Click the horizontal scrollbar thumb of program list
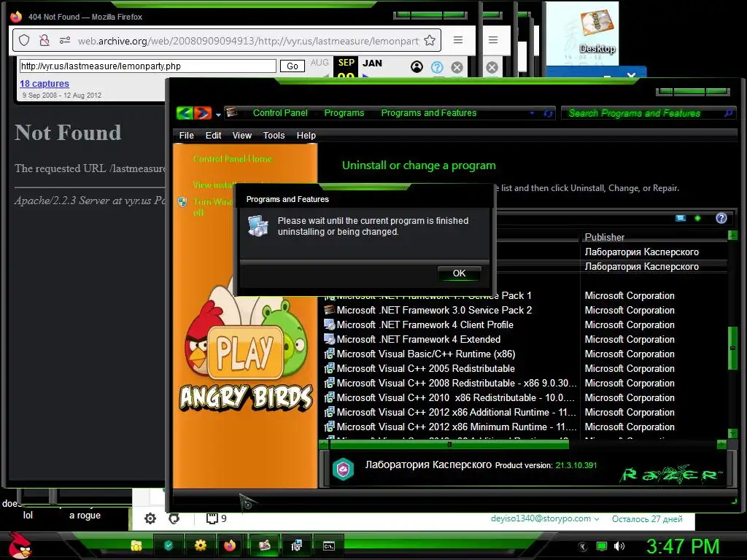The width and height of the screenshot is (747, 560). tap(449, 444)
